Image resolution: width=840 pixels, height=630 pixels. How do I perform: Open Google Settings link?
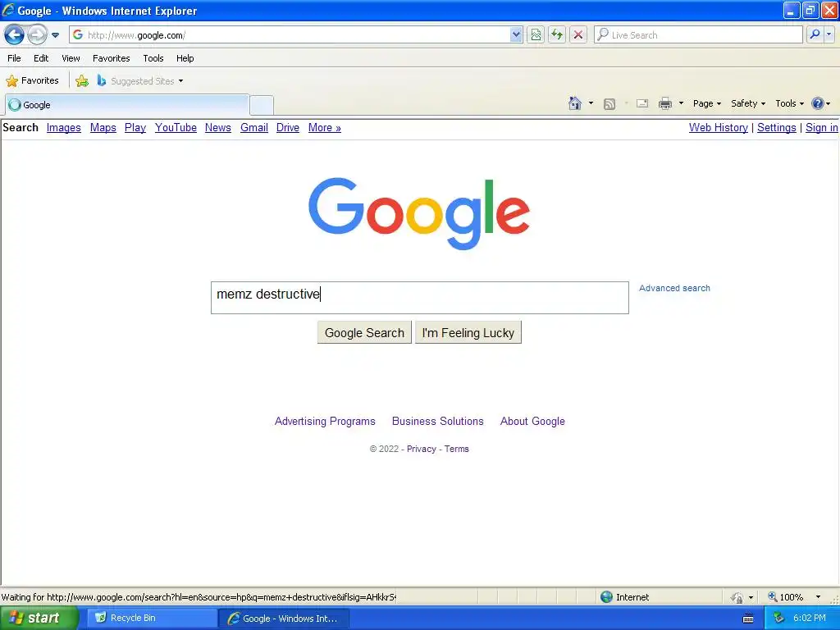(x=776, y=127)
